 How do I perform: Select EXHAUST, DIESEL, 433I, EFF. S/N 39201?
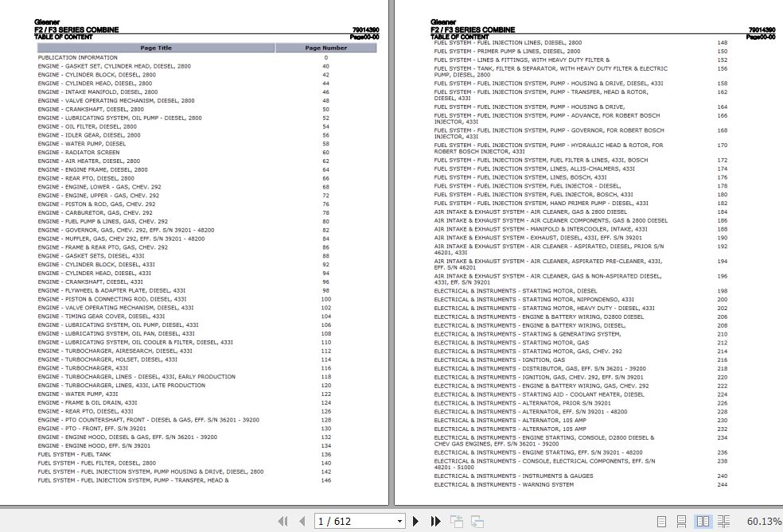click(x=538, y=238)
